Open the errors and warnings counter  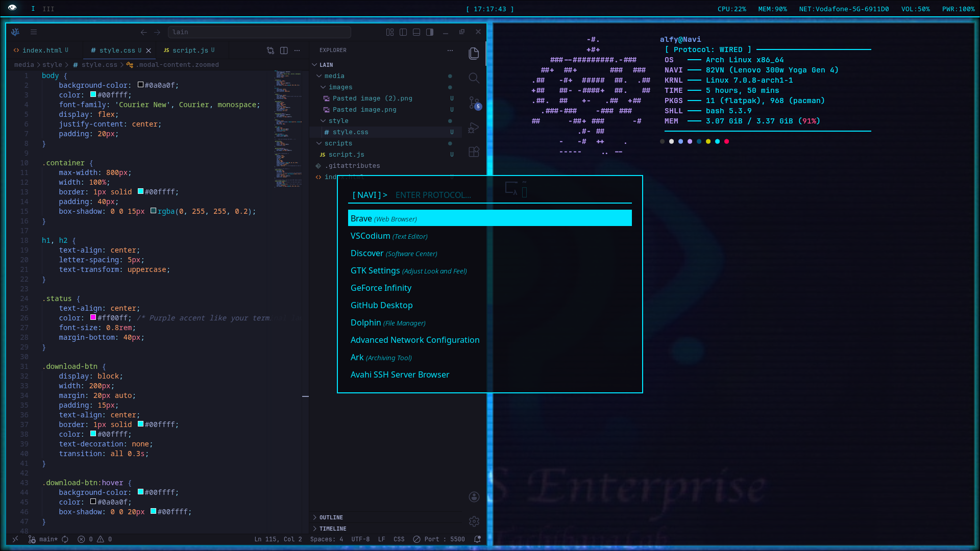95,539
